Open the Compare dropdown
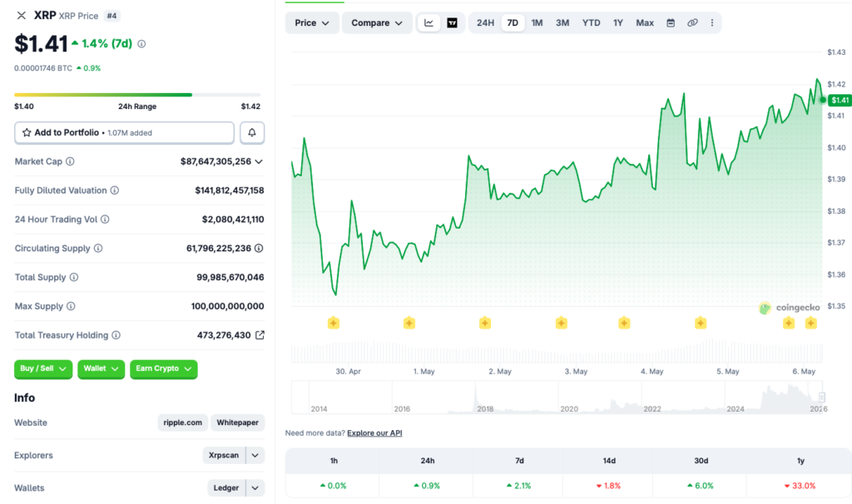This screenshot has height=504, width=852. coord(377,22)
